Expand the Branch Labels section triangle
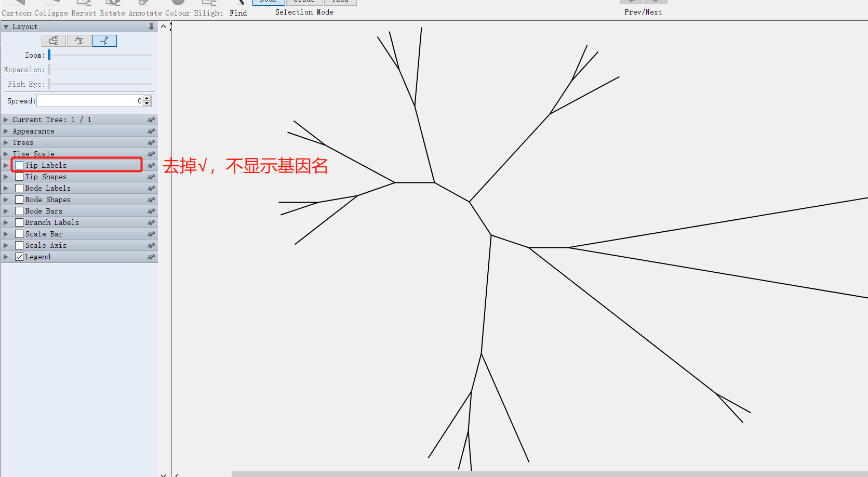This screenshot has width=868, height=477. pos(6,222)
